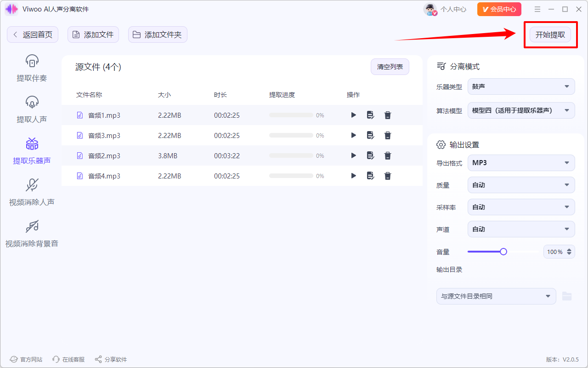Viewport: 588px width, 368px height.
Task: Open the 导出格式 MP3 dropdown
Action: (x=521, y=163)
